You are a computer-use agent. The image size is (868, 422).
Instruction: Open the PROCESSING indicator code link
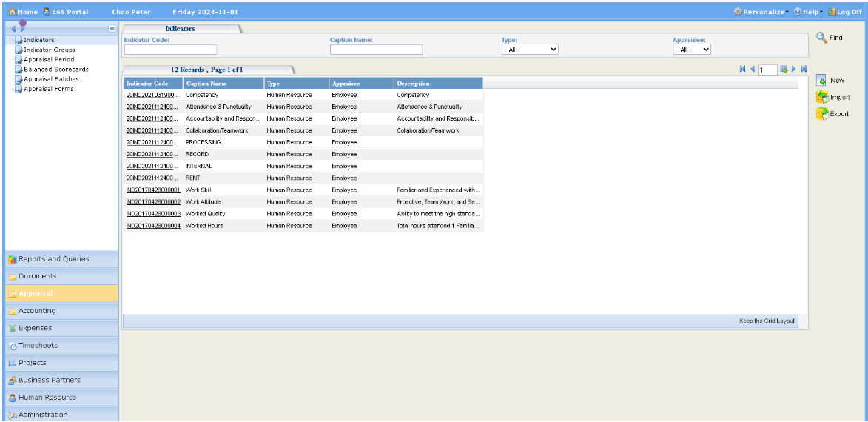click(x=153, y=142)
